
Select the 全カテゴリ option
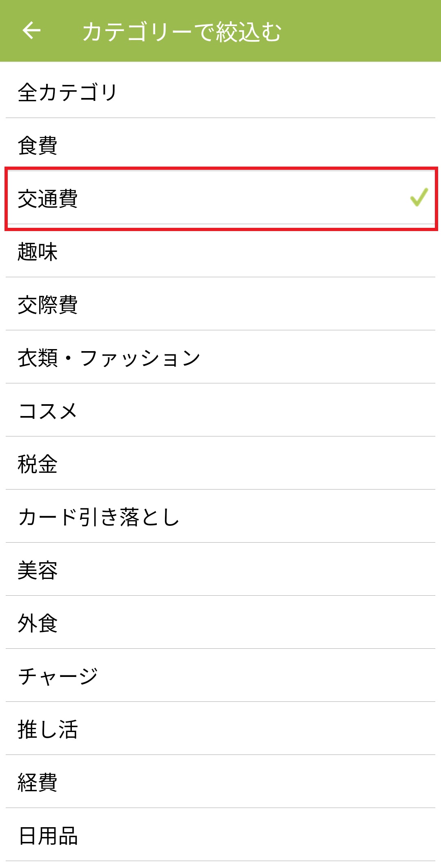pos(68,92)
